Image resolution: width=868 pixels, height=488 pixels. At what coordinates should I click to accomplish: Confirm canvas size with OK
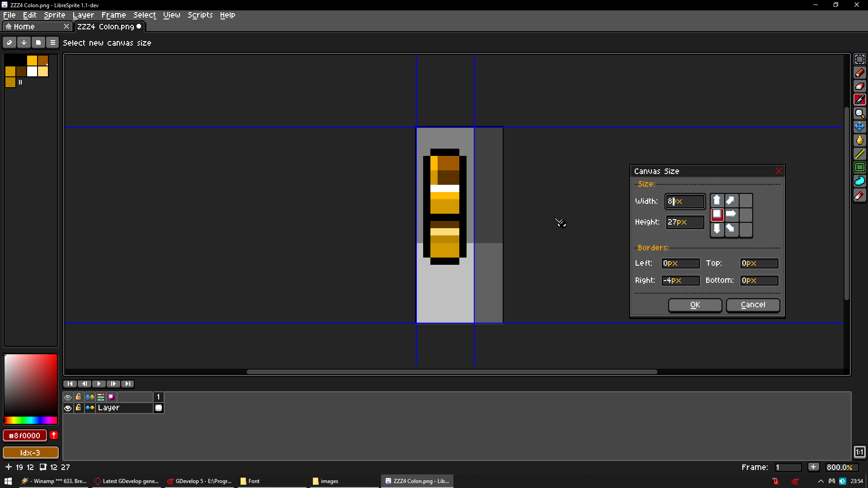695,305
